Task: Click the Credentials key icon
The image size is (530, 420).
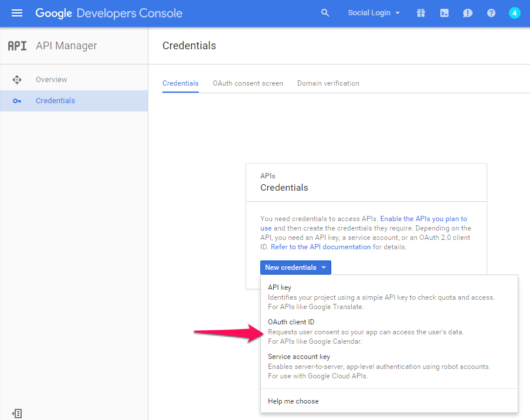Action: (x=17, y=101)
